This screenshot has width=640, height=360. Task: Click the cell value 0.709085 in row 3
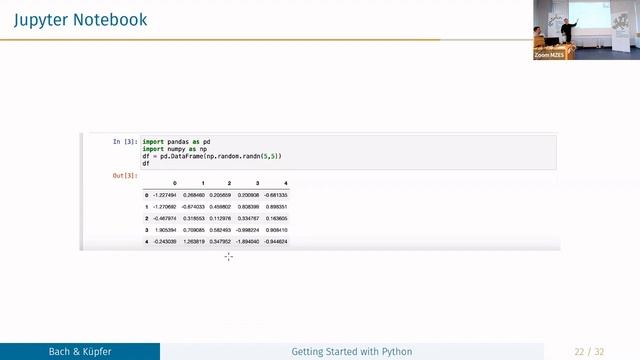[194, 230]
